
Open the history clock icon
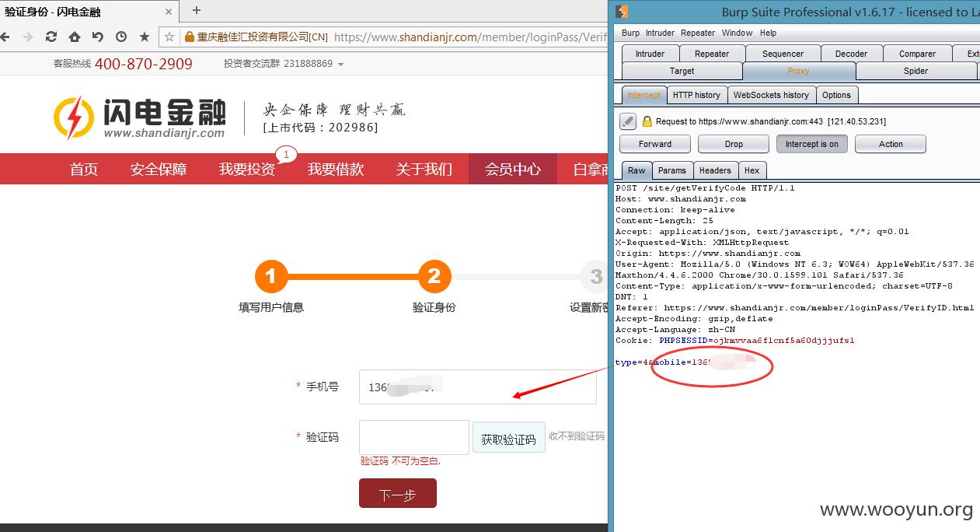coord(121,37)
